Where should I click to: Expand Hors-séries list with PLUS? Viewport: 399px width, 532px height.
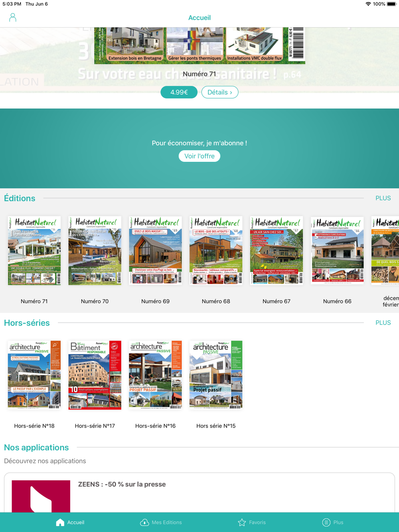[x=383, y=323]
